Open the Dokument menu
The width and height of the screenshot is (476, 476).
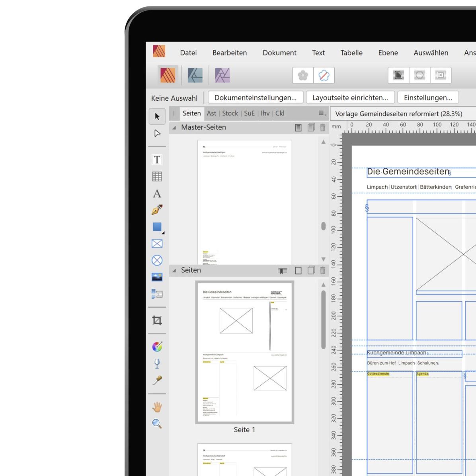(279, 53)
